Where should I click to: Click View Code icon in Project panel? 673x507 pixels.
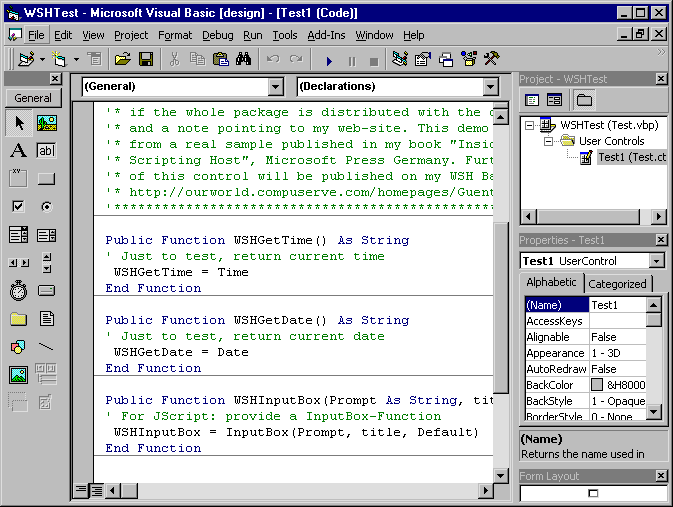tap(532, 100)
